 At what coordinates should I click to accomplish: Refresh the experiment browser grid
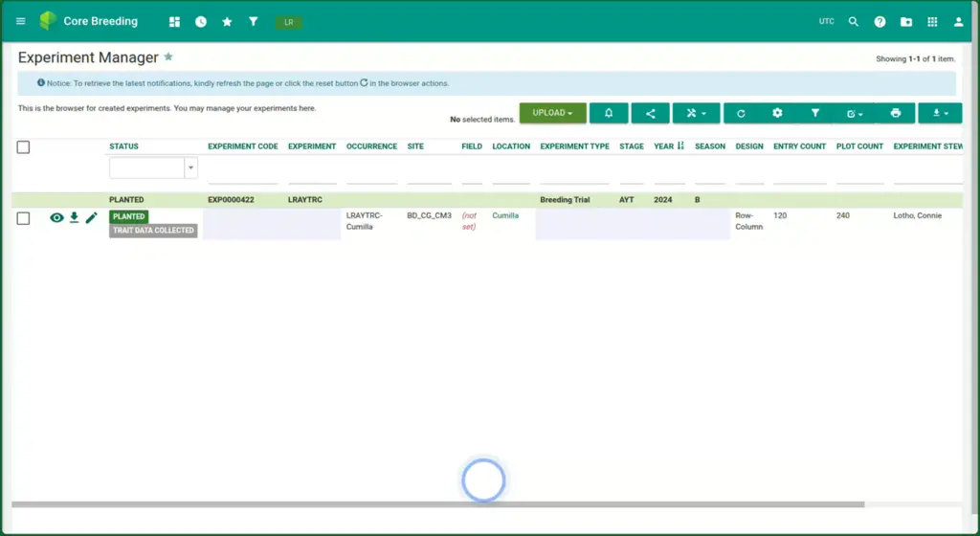tap(741, 113)
